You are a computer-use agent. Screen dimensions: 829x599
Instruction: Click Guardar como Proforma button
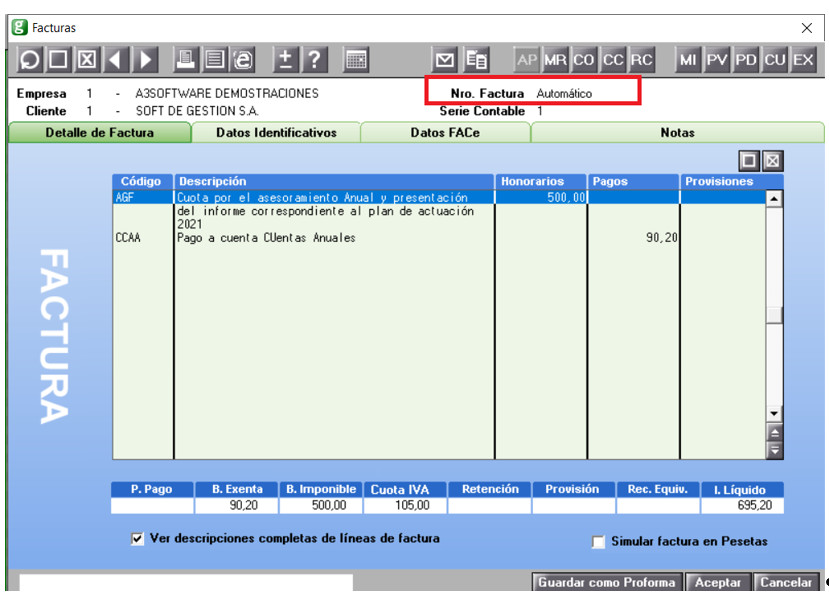coord(607,582)
